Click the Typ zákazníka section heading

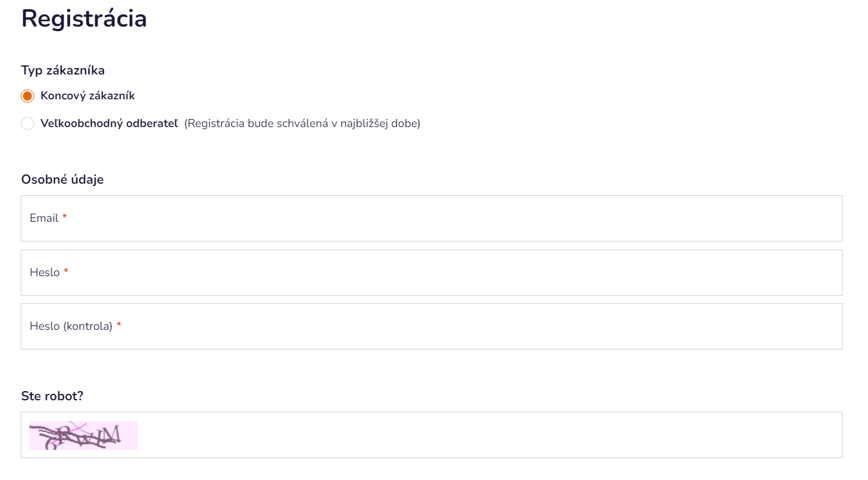(63, 70)
